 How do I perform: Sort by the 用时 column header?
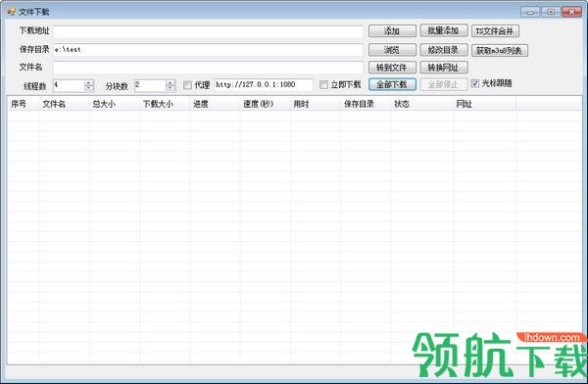[x=316, y=104]
